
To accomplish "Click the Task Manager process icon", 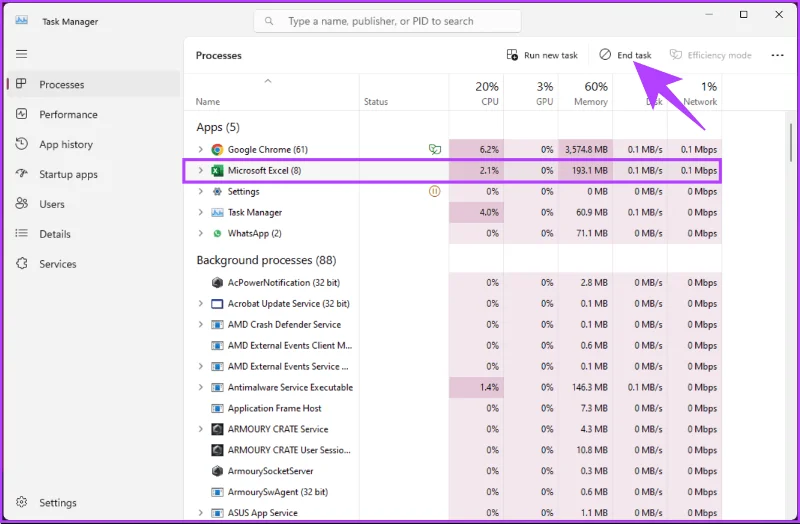I will [217, 212].
